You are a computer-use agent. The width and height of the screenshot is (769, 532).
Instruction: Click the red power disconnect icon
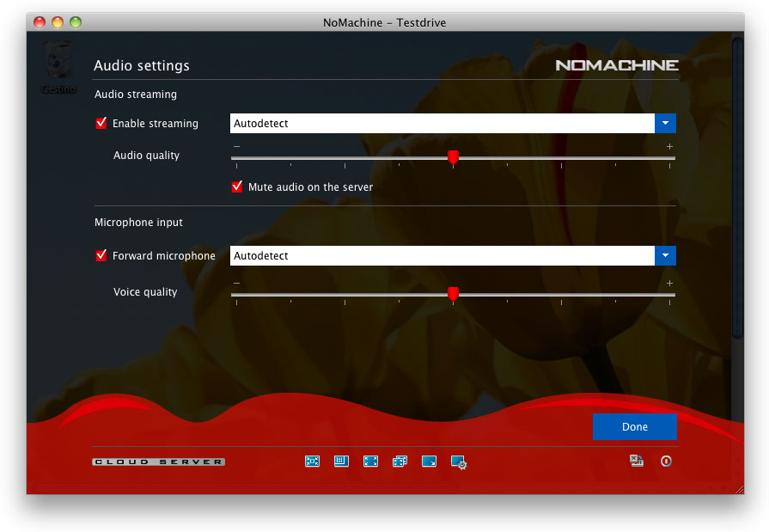pos(666,462)
